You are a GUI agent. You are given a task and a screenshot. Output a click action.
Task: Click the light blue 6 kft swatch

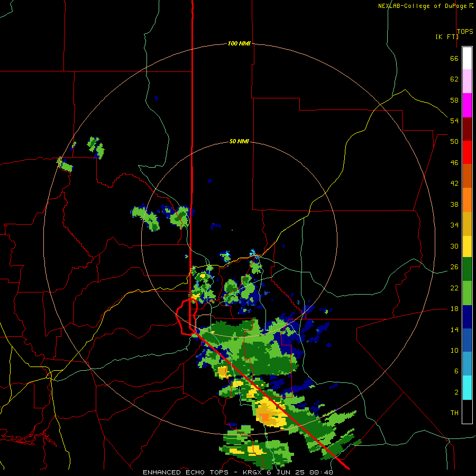(467, 364)
